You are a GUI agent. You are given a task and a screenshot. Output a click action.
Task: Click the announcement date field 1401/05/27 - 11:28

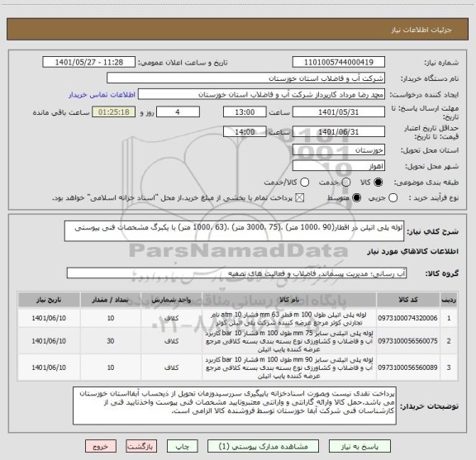click(88, 62)
